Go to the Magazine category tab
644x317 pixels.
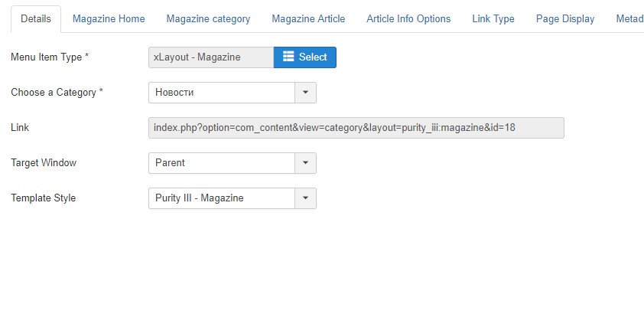pos(208,19)
